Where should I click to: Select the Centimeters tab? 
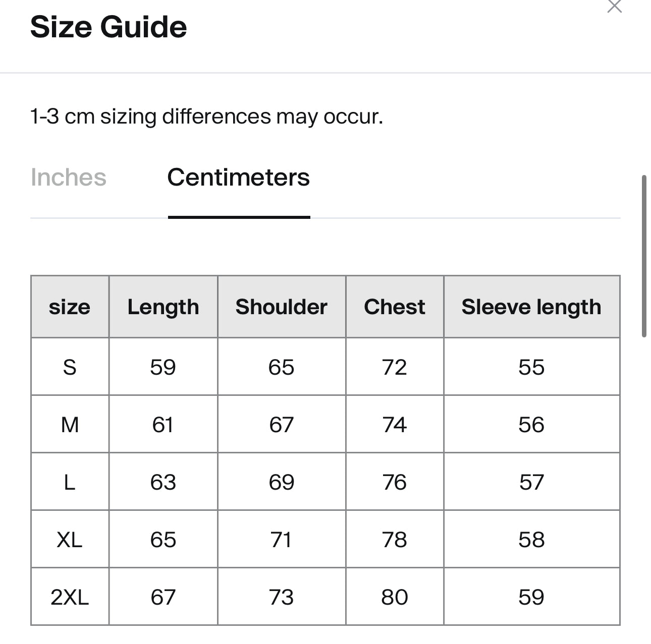[239, 178]
